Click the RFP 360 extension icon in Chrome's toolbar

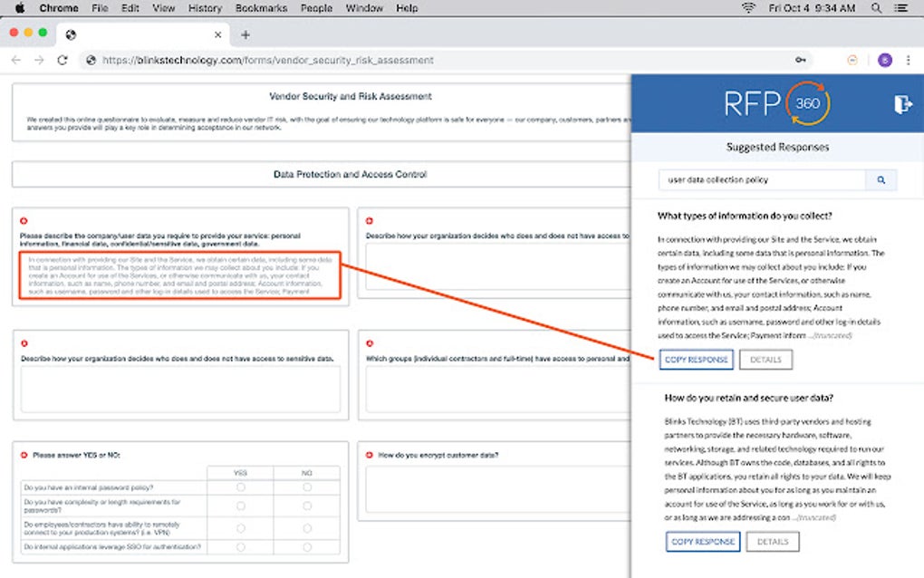(x=852, y=59)
